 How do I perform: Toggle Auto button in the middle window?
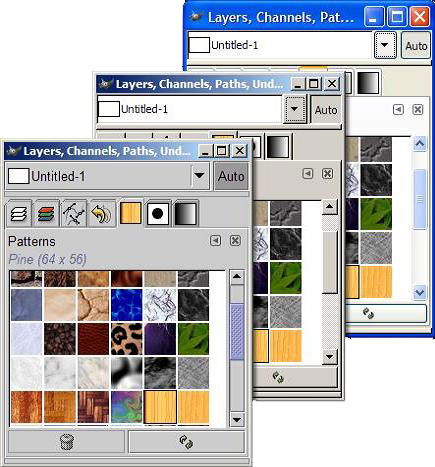(326, 110)
